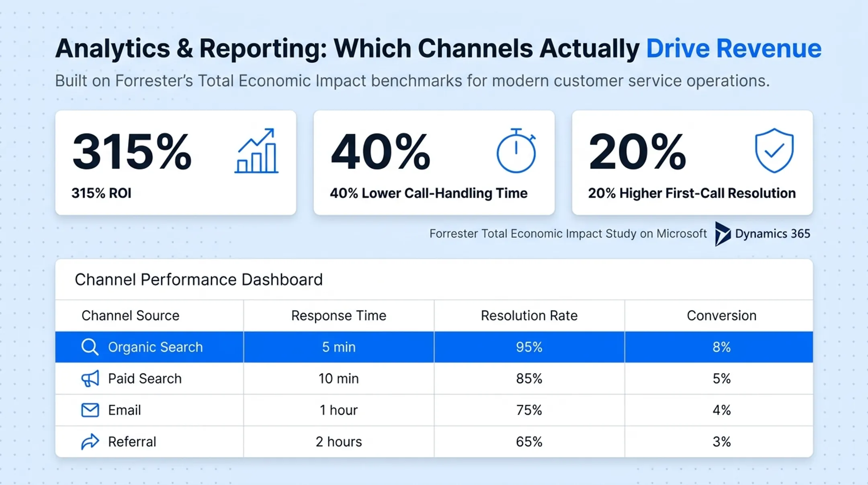This screenshot has width=868, height=485.
Task: Click the 5 min response time cell
Action: (339, 347)
